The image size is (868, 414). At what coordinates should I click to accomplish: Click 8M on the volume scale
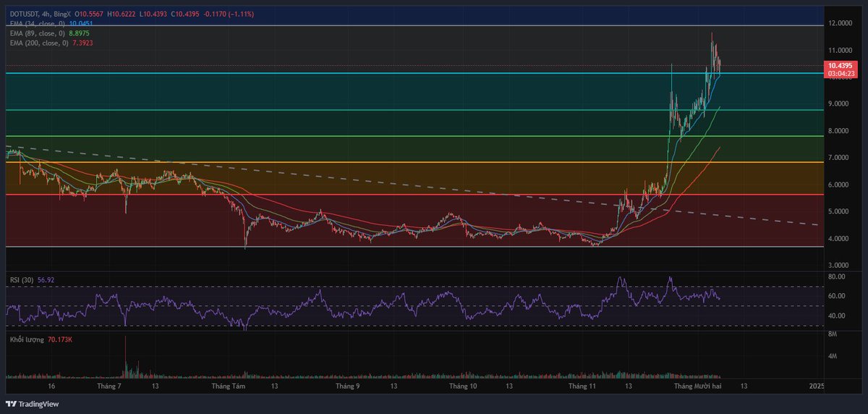point(833,334)
